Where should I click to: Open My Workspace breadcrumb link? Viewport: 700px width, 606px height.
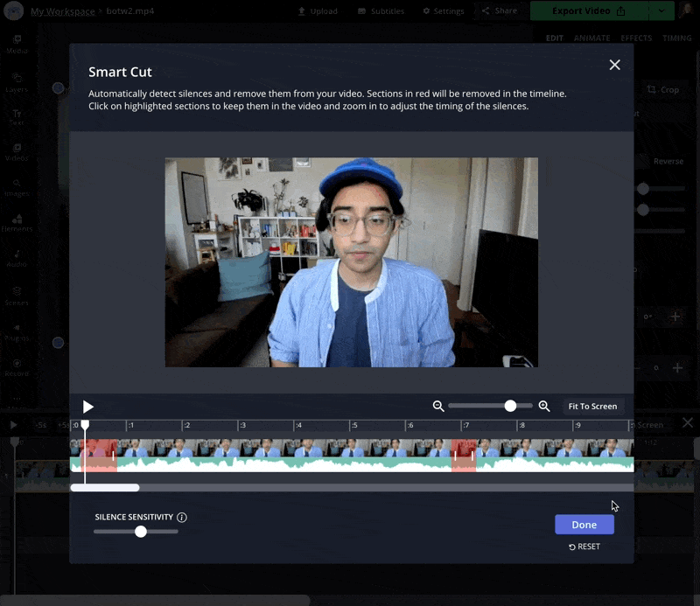pos(62,11)
